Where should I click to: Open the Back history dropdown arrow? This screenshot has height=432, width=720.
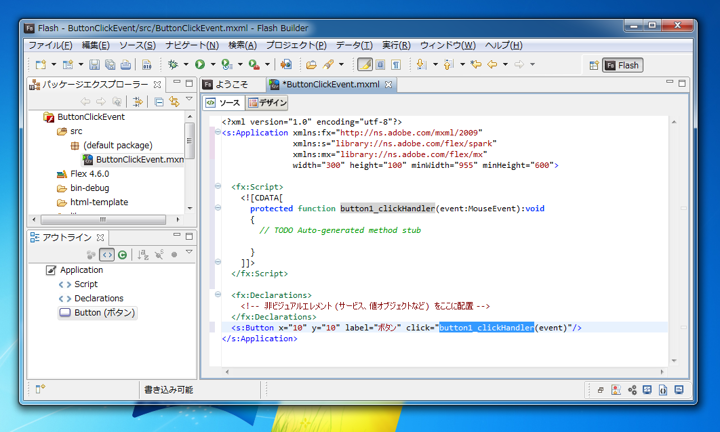(x=505, y=65)
